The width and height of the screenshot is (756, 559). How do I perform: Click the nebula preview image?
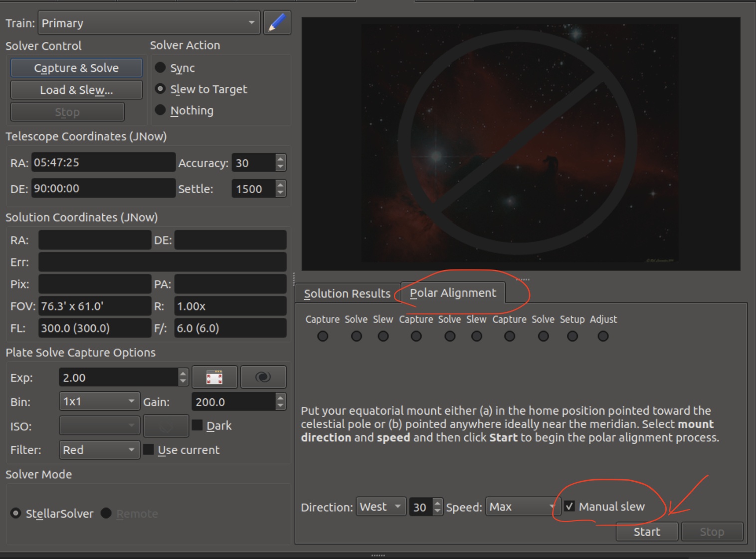pyautogui.click(x=521, y=144)
